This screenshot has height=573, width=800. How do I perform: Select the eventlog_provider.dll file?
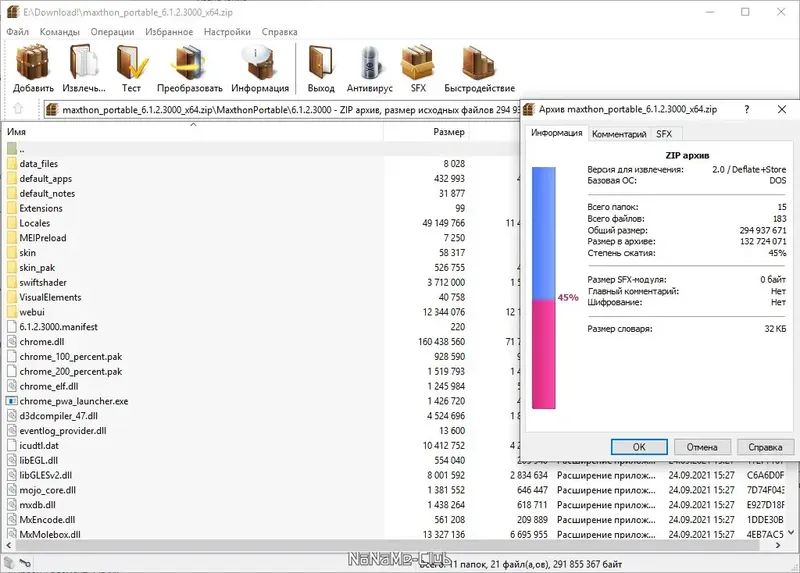click(x=63, y=431)
